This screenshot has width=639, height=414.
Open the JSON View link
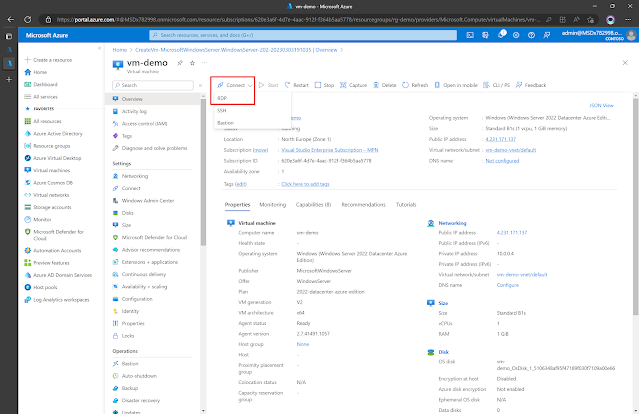601,106
